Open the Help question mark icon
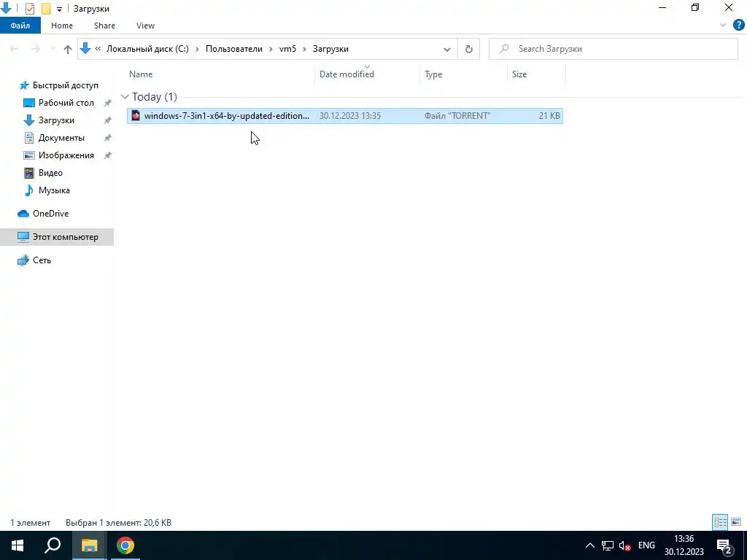747x560 pixels. [738, 26]
